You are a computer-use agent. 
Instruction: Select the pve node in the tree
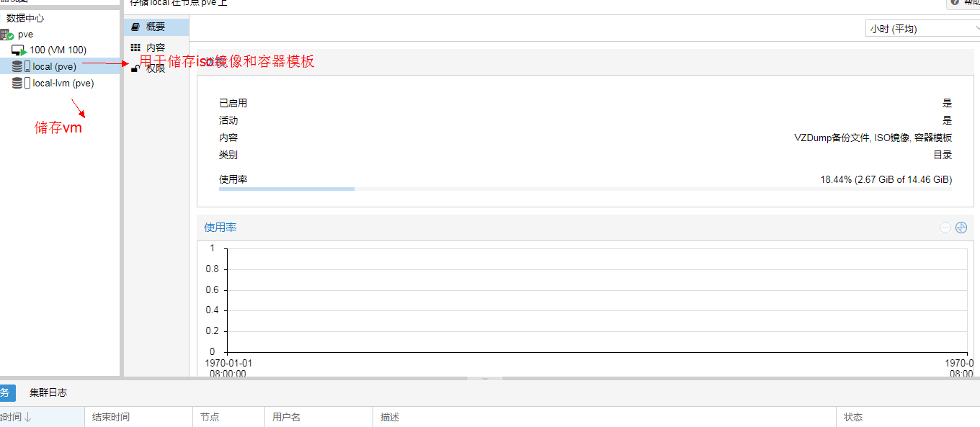coord(25,35)
